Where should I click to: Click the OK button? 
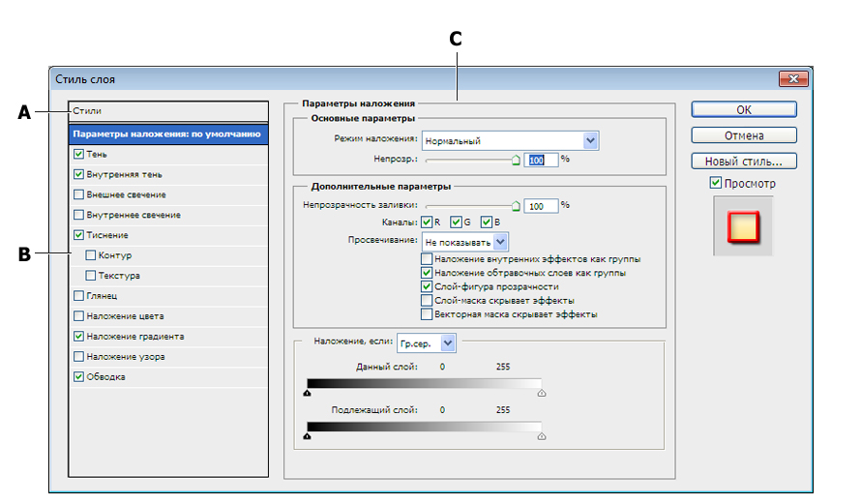pyautogui.click(x=744, y=109)
